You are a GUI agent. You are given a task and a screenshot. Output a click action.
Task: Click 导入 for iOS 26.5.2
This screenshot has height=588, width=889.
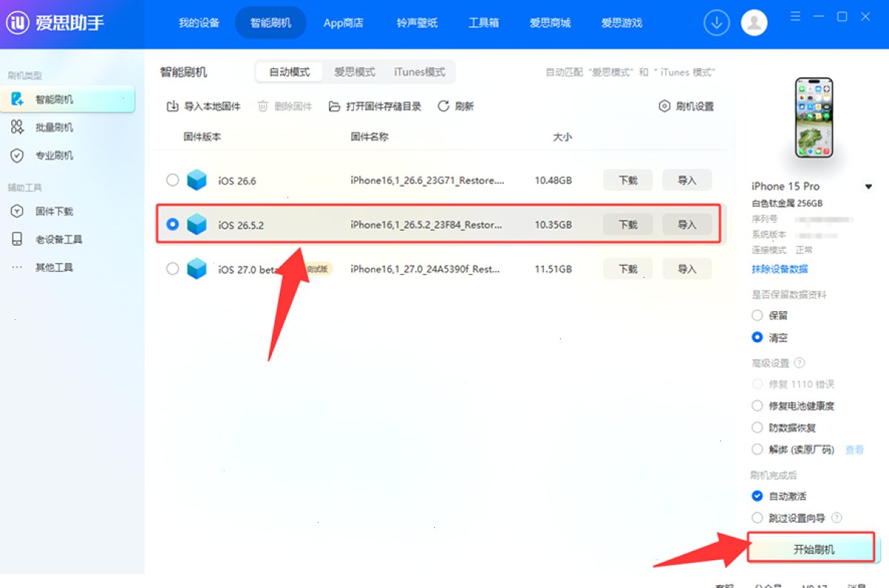point(687,224)
